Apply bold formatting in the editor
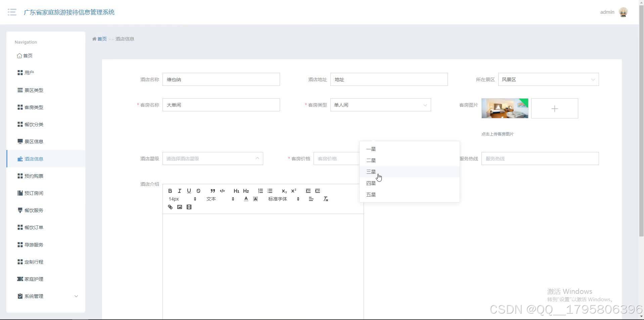Viewport: 644px width, 320px height. point(170,191)
